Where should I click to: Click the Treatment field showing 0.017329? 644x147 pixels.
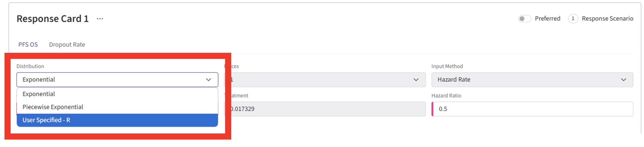[x=327, y=109]
